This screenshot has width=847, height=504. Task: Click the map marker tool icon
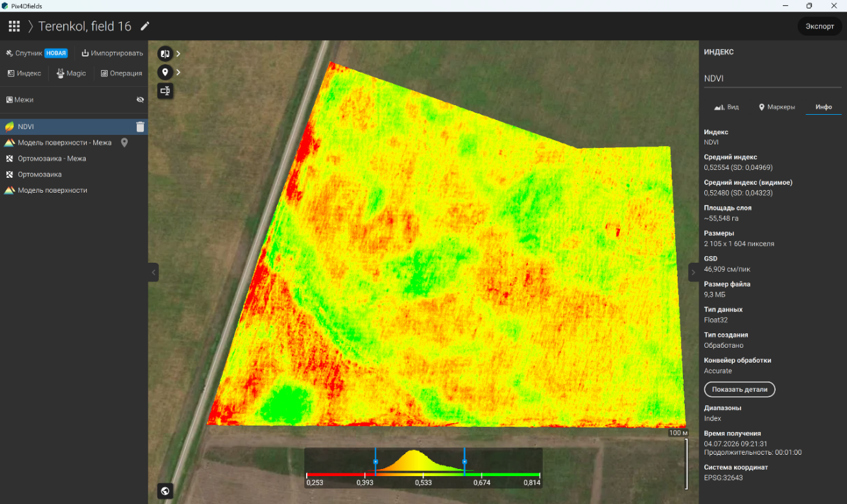tap(165, 72)
